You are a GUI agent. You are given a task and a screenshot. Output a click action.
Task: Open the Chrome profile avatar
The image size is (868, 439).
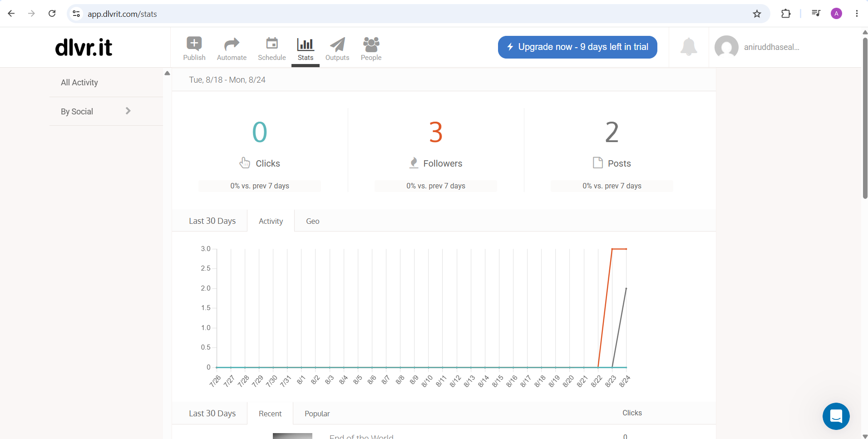[836, 14]
